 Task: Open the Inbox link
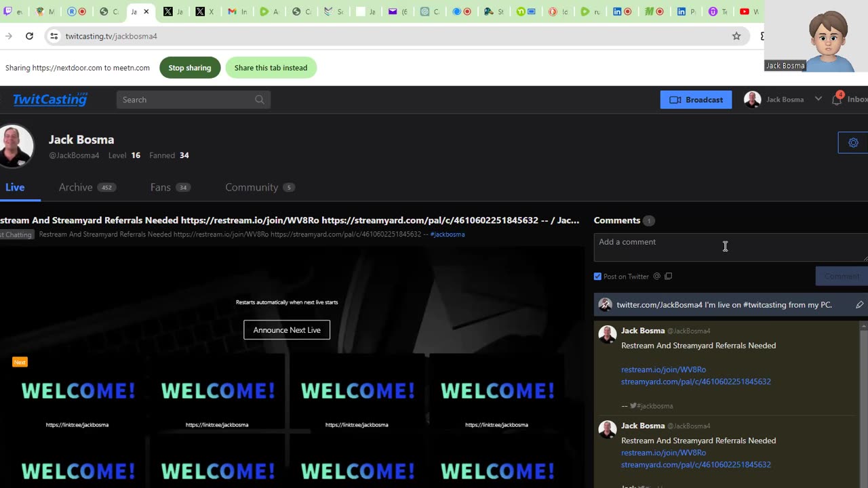pyautogui.click(x=857, y=100)
